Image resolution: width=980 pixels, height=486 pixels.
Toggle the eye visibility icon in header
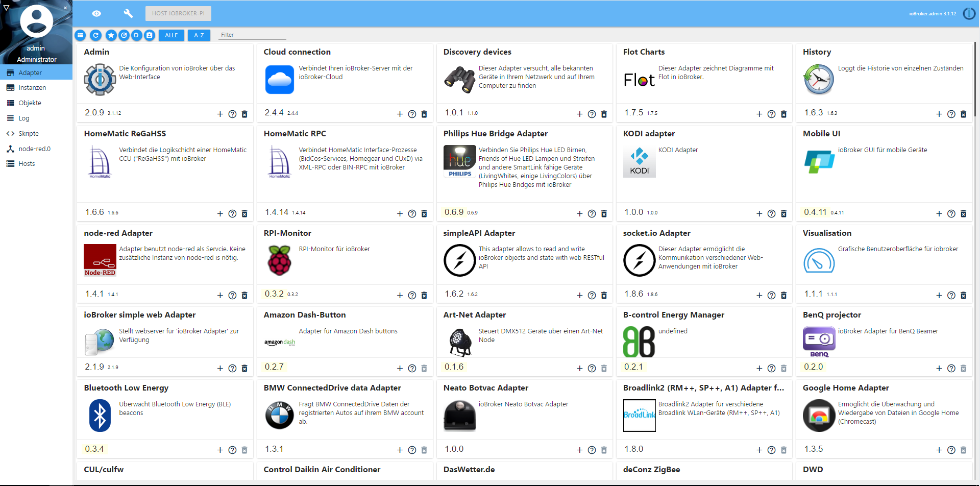pyautogui.click(x=96, y=13)
